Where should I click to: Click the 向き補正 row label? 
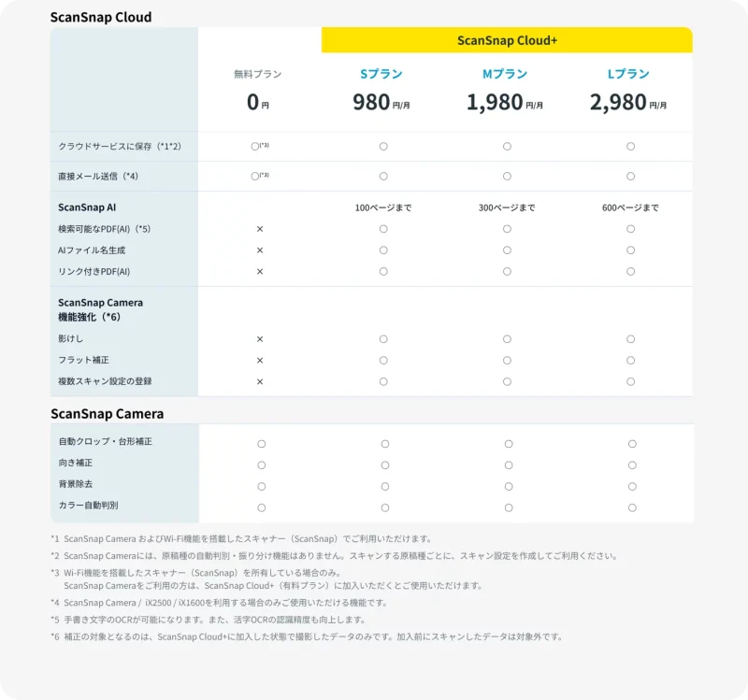(76, 463)
